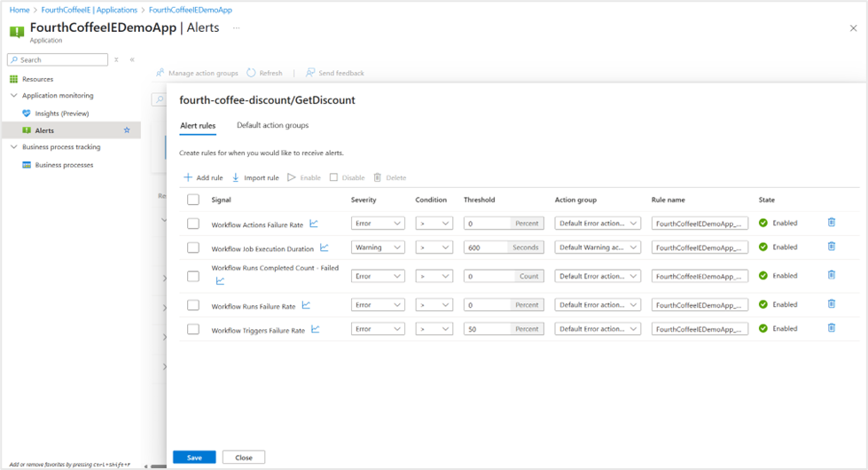Open FourthCoffeeIEDemoApp breadcrumb link
The height and width of the screenshot is (470, 868).
191,10
